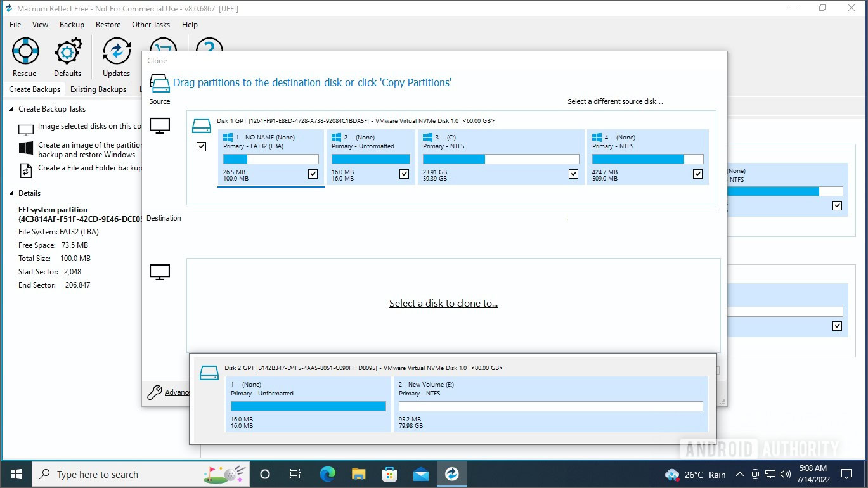Click the Disk 2 destination disk icon
This screenshot has width=868, height=488.
(x=209, y=373)
